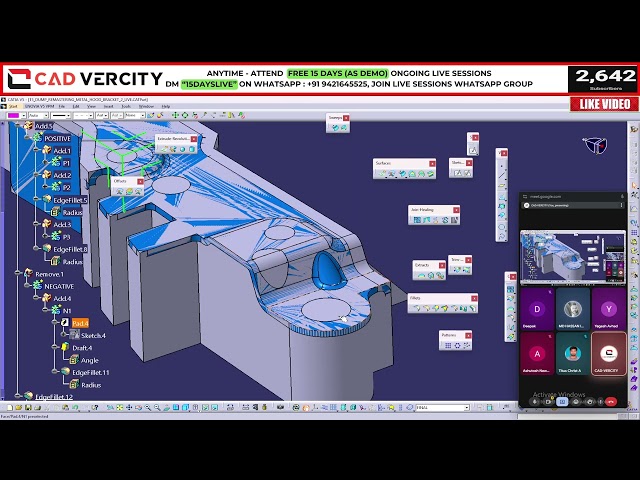
Task: Close the Surfaces floating toolbar
Action: pyautogui.click(x=432, y=164)
